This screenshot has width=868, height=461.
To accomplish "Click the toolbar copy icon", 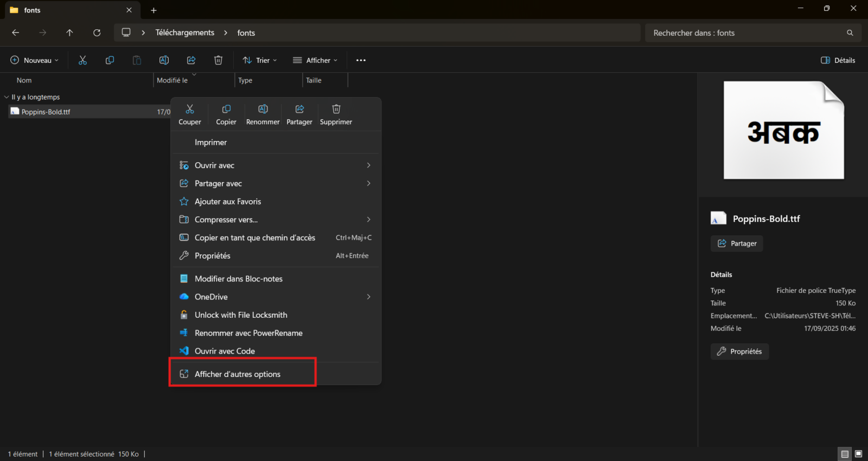I will tap(110, 60).
